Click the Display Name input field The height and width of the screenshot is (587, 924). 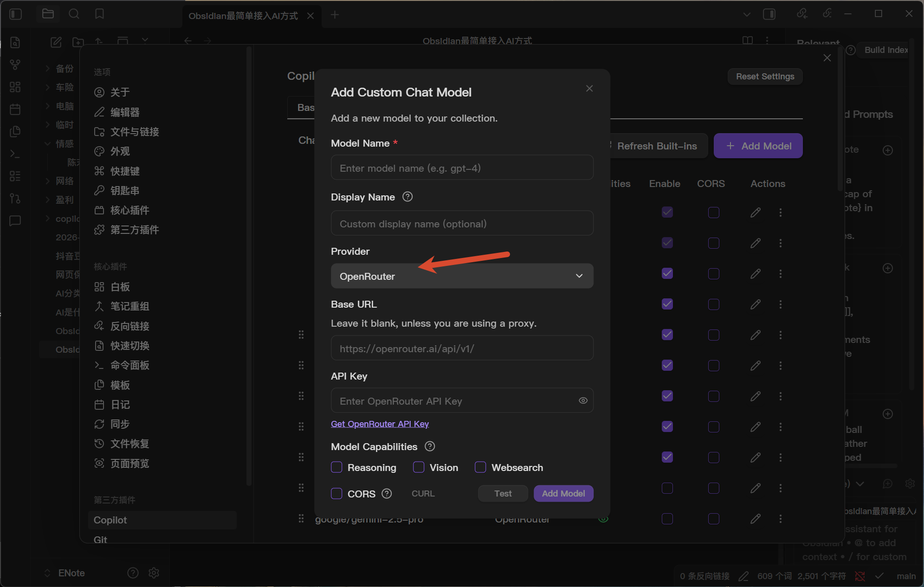(x=462, y=223)
